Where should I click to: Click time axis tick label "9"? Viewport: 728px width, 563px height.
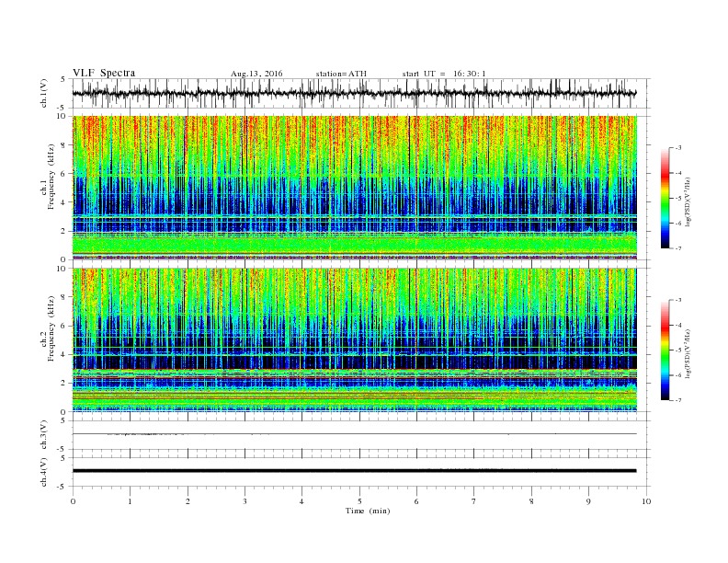pos(588,501)
